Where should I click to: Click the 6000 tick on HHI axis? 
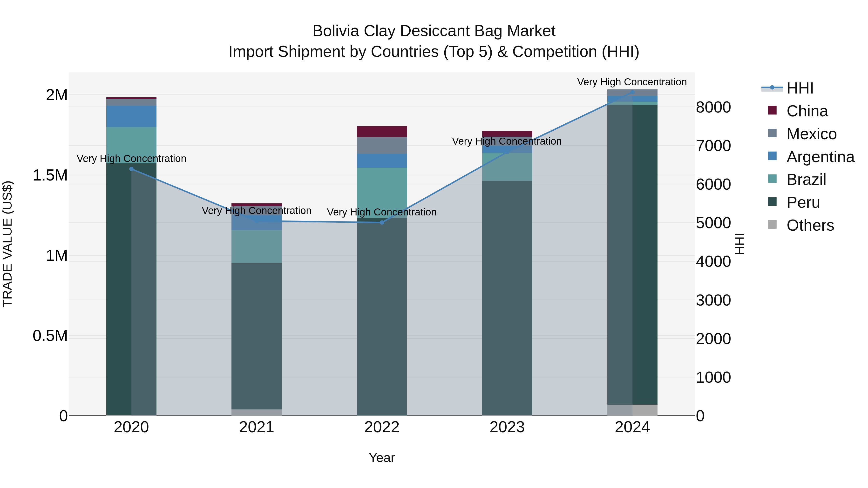click(713, 185)
